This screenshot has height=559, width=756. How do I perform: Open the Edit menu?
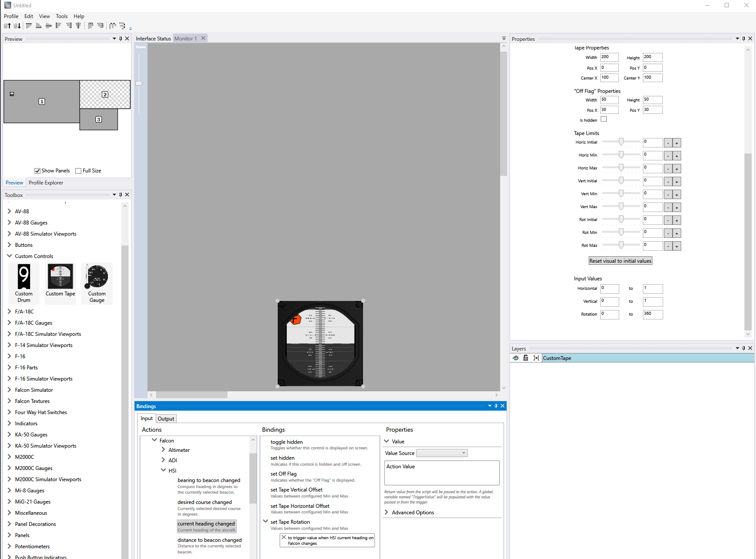[29, 16]
